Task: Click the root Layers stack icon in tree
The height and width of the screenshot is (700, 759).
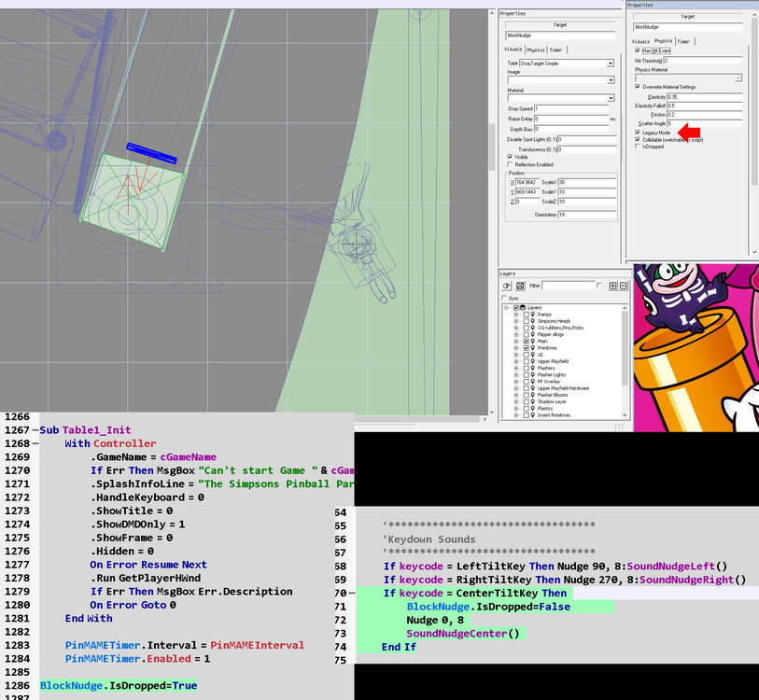Action: pos(523,307)
